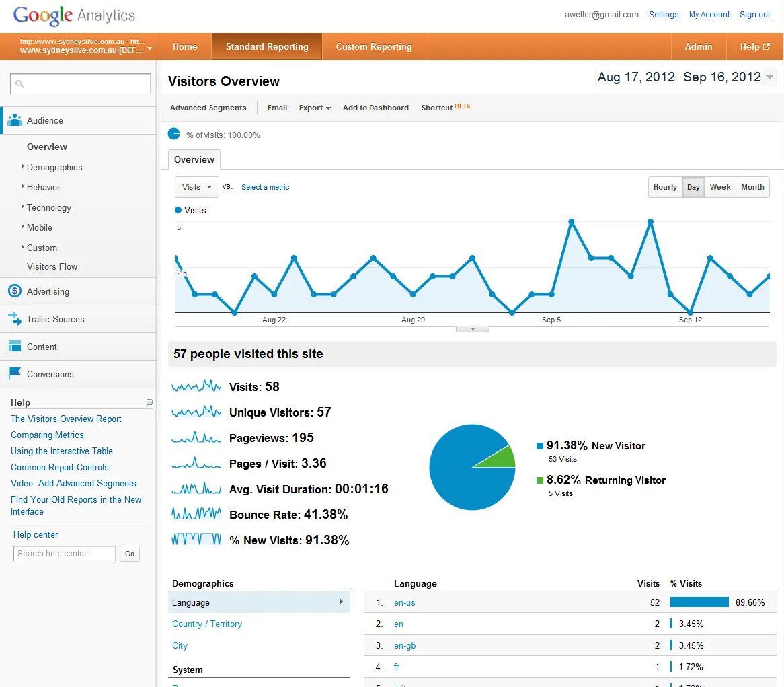
Task: Switch to Custom Reporting tab
Action: pyautogui.click(x=373, y=46)
